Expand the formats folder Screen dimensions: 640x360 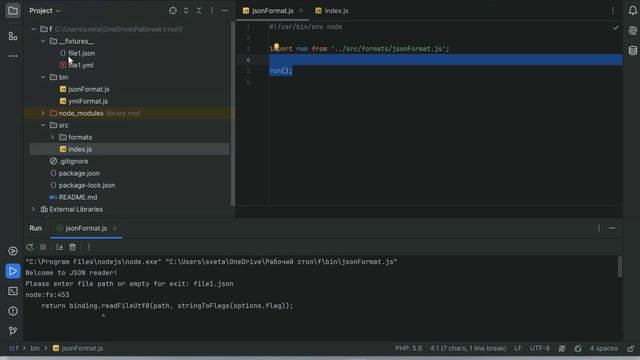point(52,137)
